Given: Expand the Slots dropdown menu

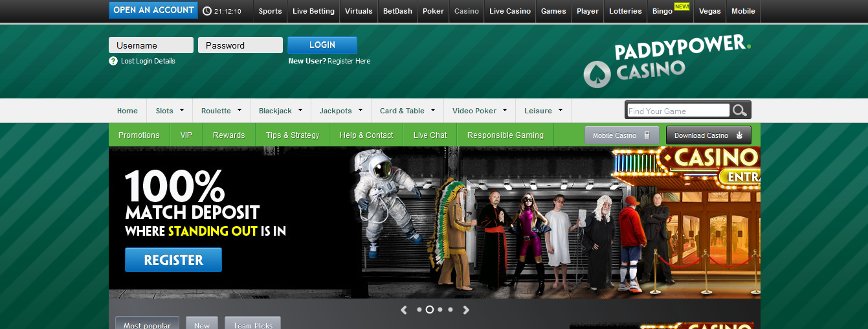Looking at the screenshot, I should pyautogui.click(x=170, y=111).
